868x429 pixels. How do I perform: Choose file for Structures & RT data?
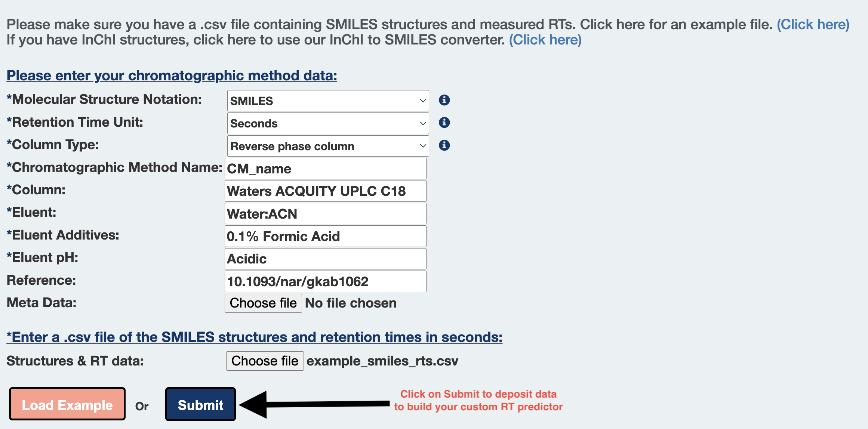click(265, 361)
